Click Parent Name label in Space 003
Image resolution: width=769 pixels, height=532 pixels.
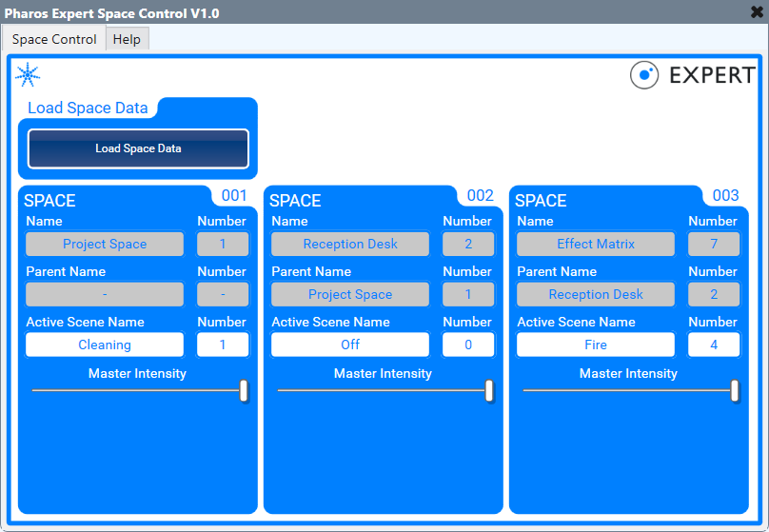pos(557,271)
